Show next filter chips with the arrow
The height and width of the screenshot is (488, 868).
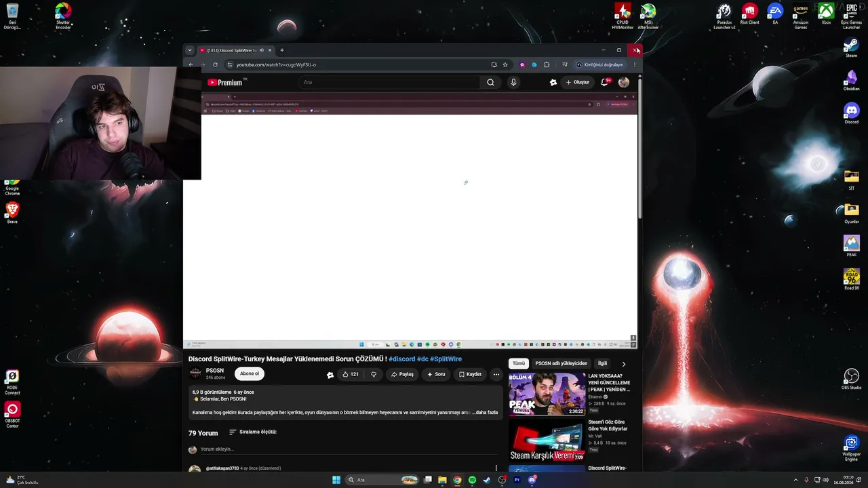624,364
